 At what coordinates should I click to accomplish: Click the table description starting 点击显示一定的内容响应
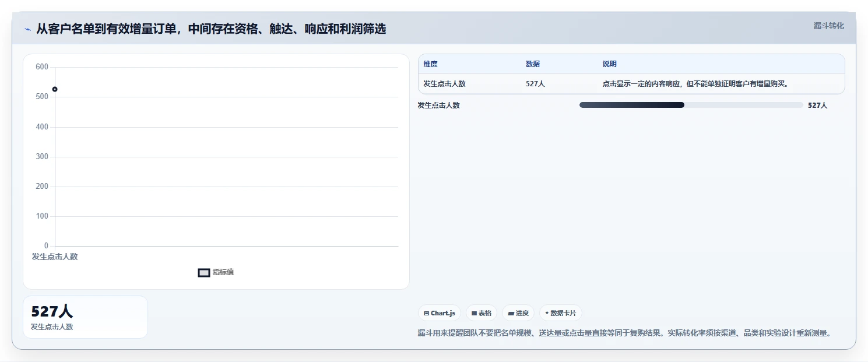695,84
